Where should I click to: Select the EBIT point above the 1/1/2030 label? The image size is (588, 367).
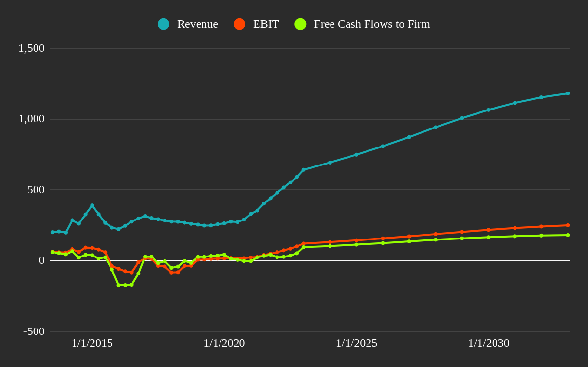pyautogui.click(x=489, y=229)
